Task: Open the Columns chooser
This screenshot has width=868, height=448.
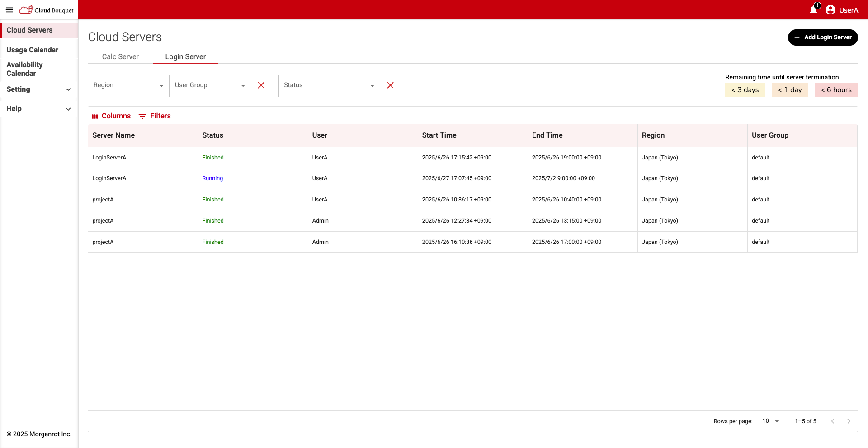Action: tap(111, 116)
